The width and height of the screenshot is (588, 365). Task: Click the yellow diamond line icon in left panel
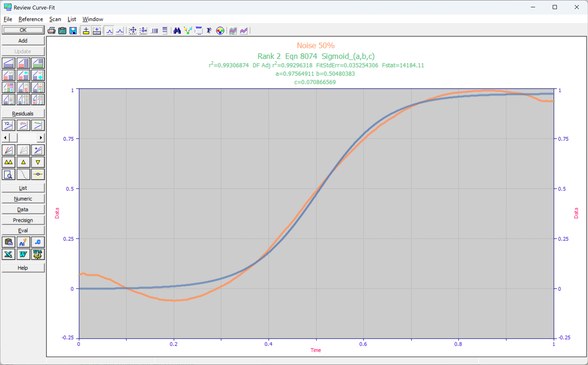(38, 174)
